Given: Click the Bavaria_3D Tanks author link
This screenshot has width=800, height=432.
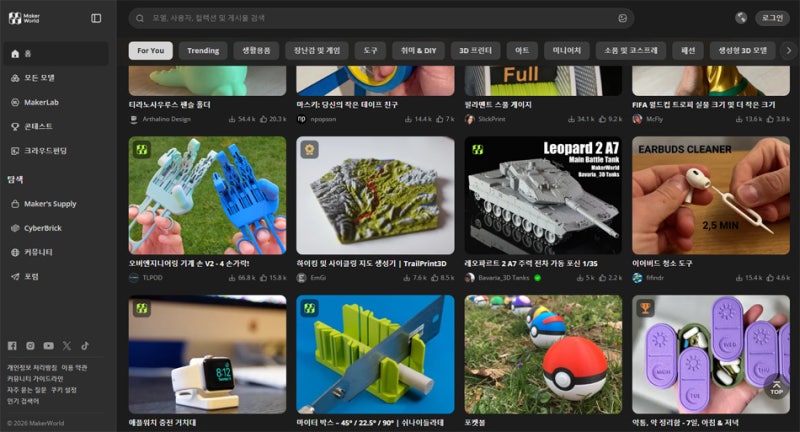Looking at the screenshot, I should [x=504, y=278].
